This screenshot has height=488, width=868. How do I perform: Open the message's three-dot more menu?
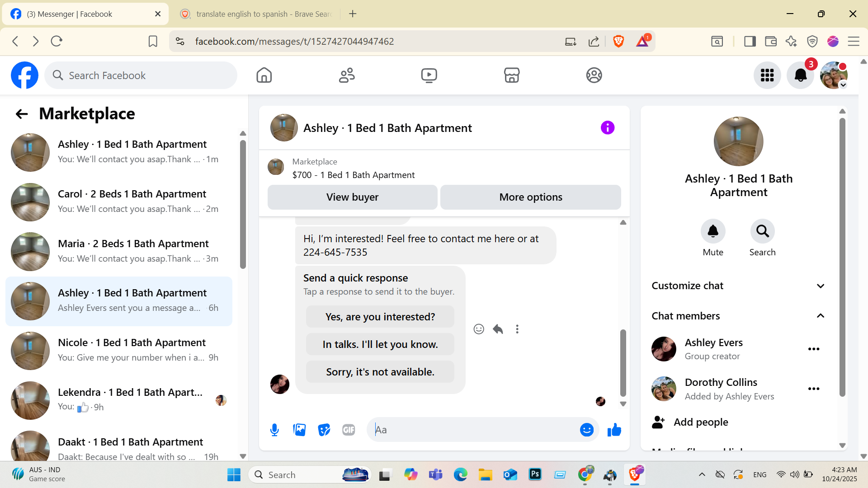point(517,329)
